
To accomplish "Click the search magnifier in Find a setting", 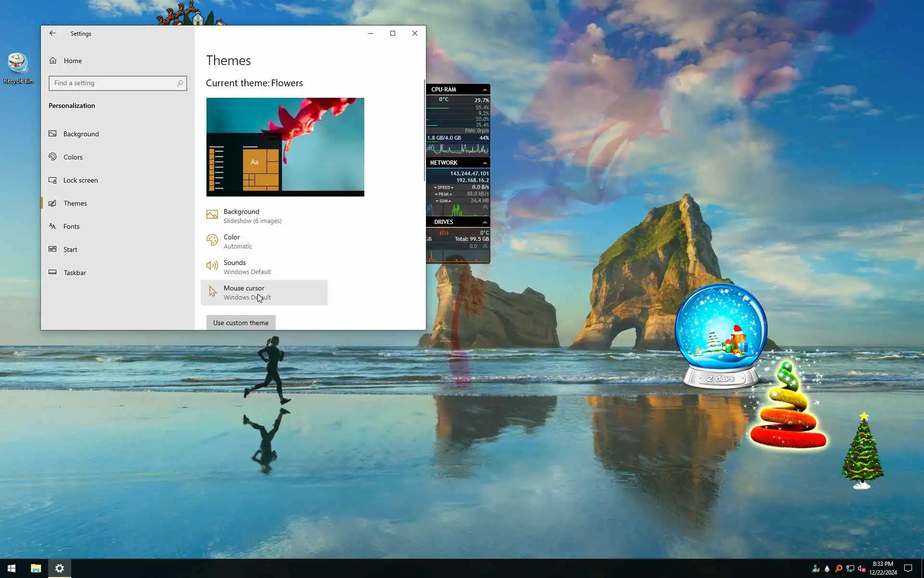I will [180, 83].
